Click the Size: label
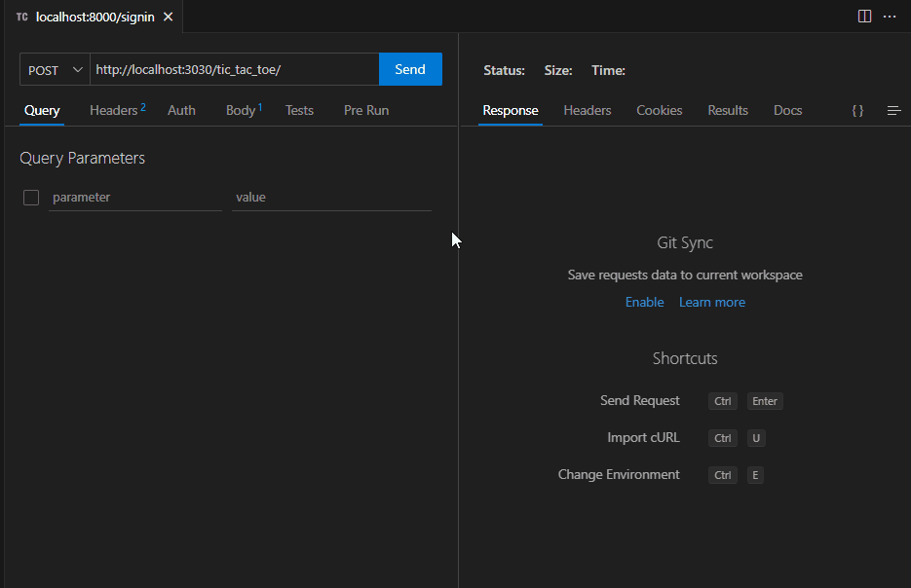The width and height of the screenshot is (911, 588). 557,70
